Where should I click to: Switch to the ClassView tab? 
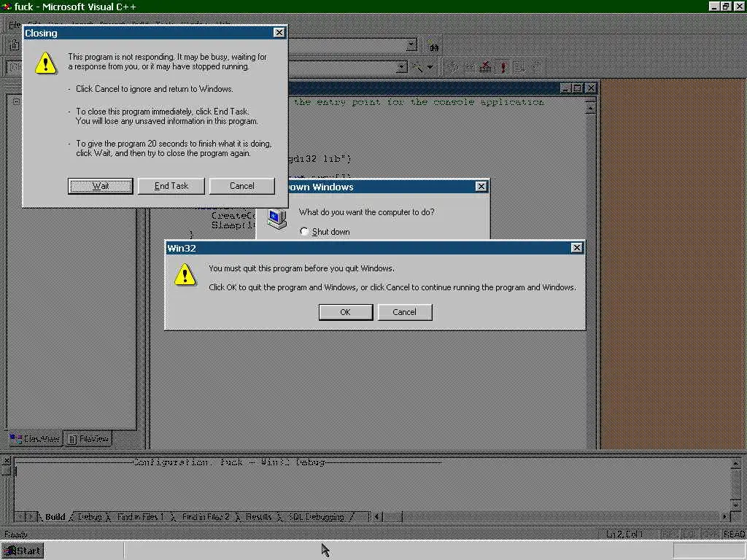[35, 438]
